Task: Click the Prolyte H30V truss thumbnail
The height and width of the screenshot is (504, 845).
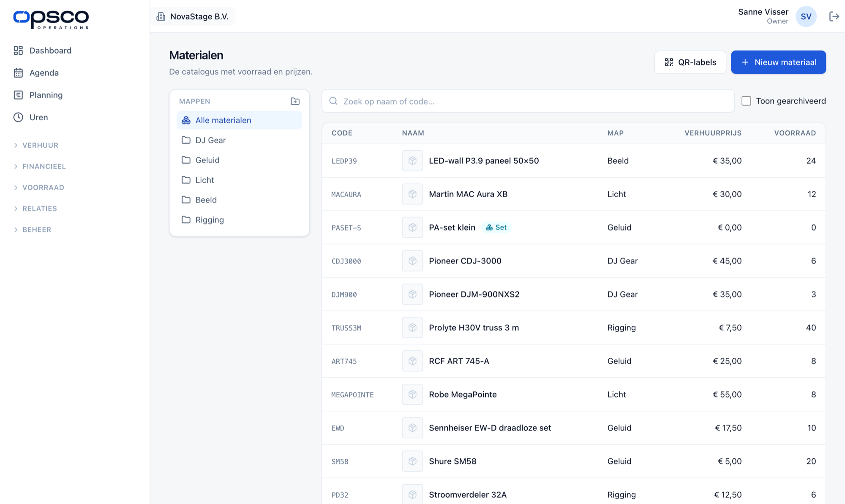Action: pos(412,328)
